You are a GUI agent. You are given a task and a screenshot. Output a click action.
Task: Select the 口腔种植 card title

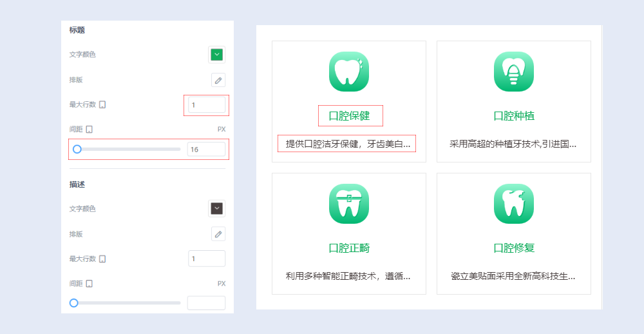[x=513, y=116]
